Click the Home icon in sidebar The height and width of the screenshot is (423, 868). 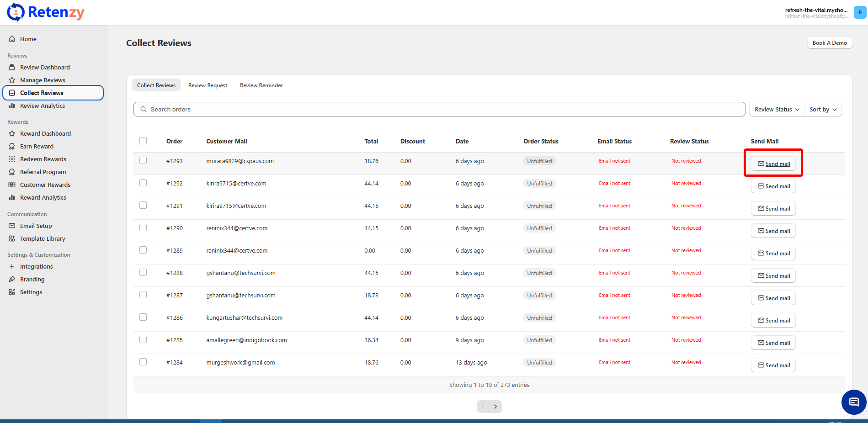point(12,39)
